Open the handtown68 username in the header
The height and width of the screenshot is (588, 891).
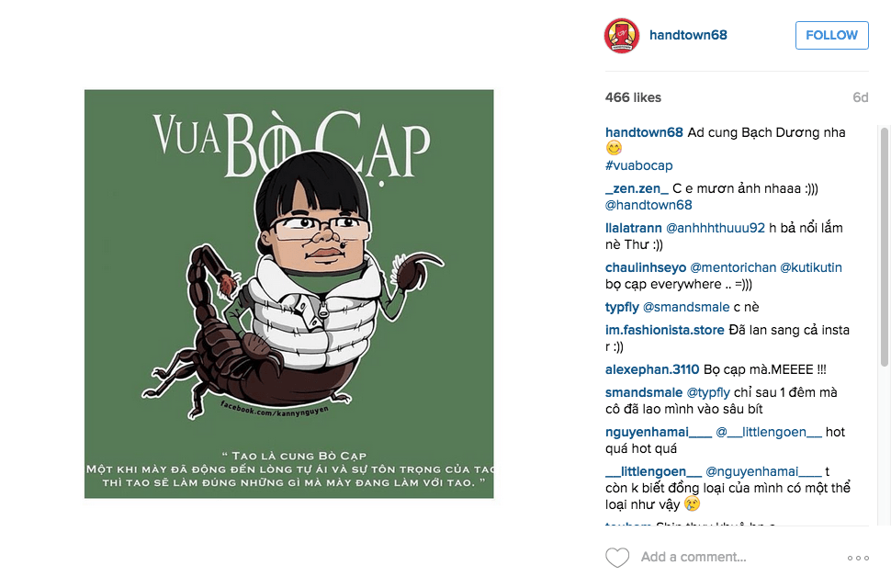688,35
